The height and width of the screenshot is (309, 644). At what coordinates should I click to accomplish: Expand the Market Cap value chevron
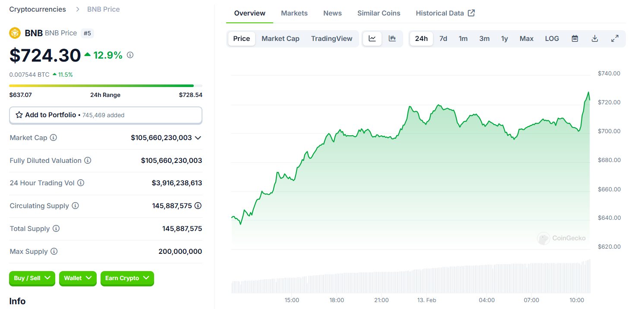[x=198, y=137]
